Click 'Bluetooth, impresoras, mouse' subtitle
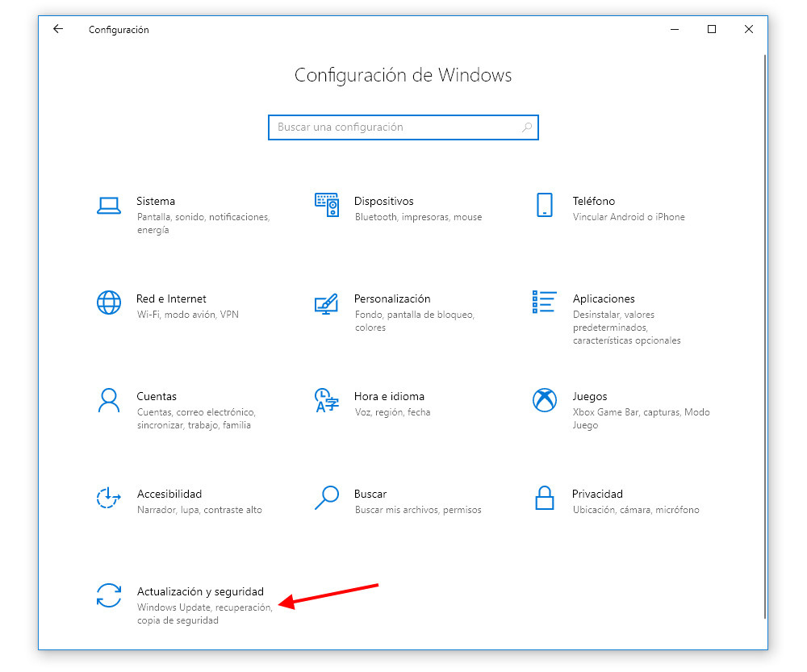The image size is (807, 672). [x=417, y=216]
